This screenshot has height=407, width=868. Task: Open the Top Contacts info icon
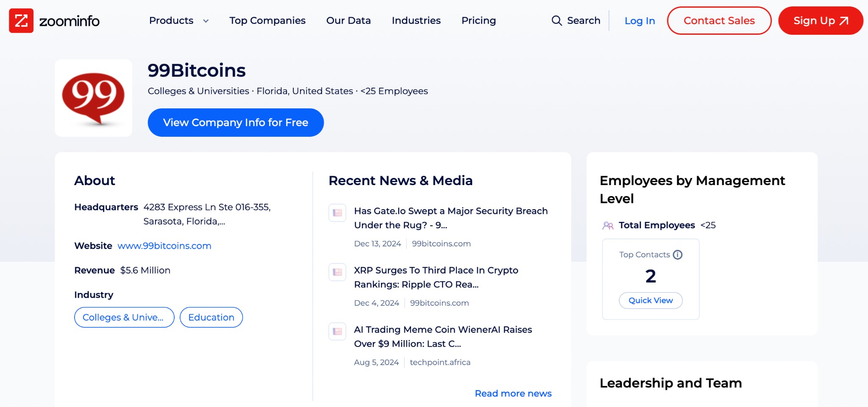pos(678,255)
